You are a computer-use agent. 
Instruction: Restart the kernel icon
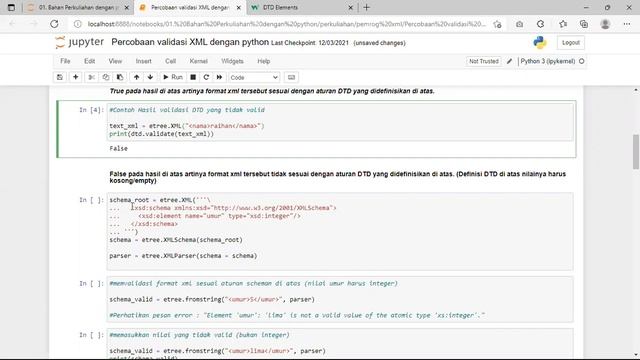coord(206,77)
